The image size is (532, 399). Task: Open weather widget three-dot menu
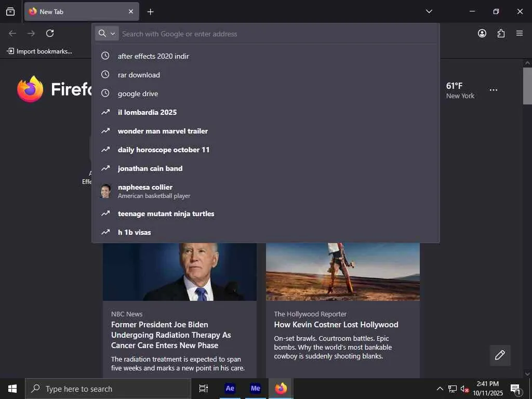[x=494, y=90]
